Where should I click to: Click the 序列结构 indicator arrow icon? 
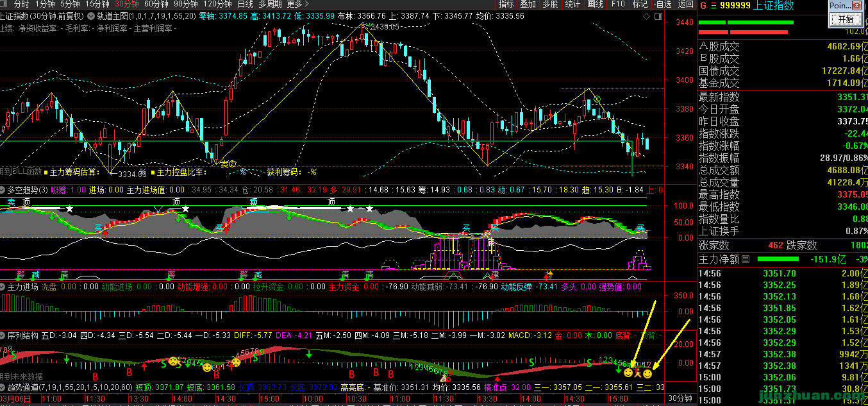pos(3,335)
